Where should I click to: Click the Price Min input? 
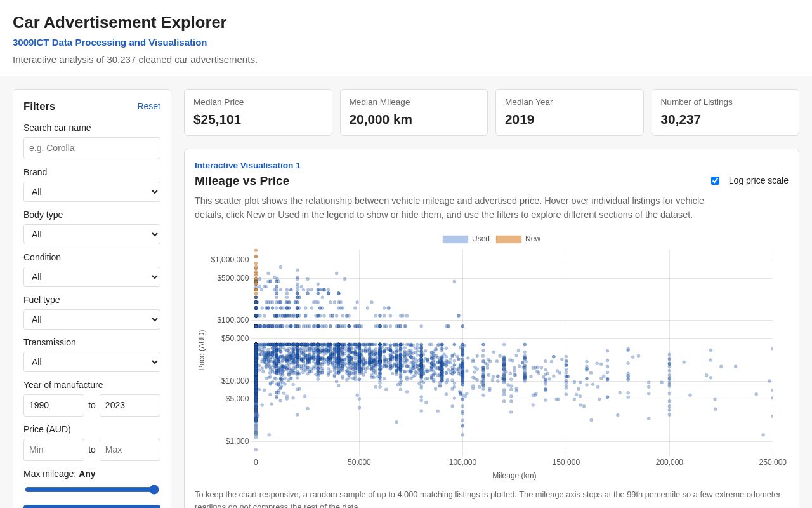point(54,450)
